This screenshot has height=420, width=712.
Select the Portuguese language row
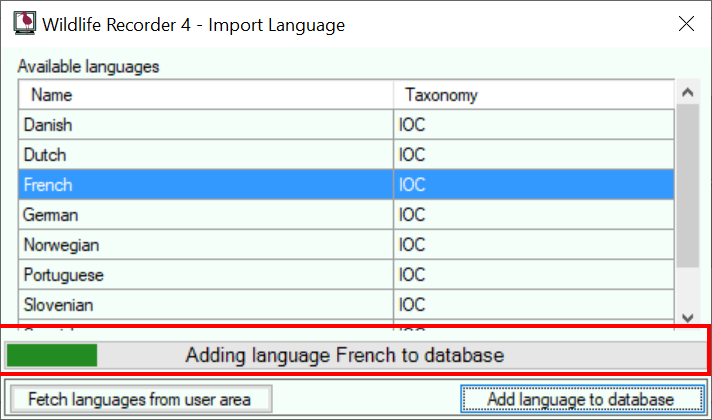(346, 274)
